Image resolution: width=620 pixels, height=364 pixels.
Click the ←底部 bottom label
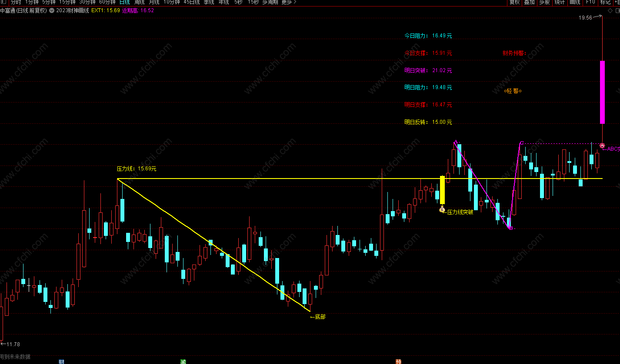click(x=317, y=317)
